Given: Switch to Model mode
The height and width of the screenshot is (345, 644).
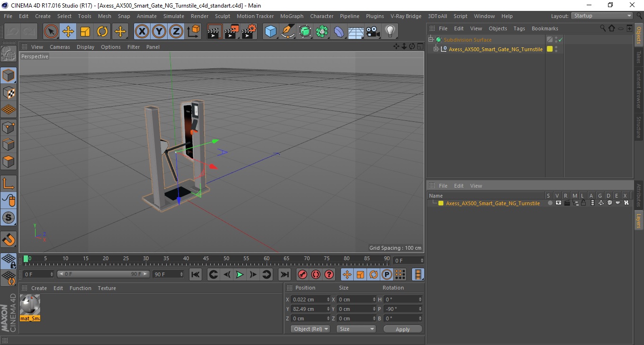Looking at the screenshot, I should point(9,75).
